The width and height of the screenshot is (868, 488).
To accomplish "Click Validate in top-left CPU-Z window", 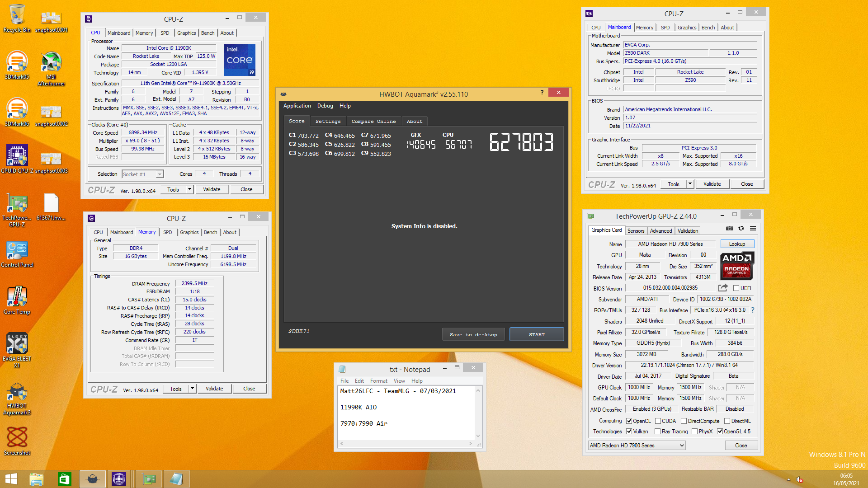I will (212, 189).
